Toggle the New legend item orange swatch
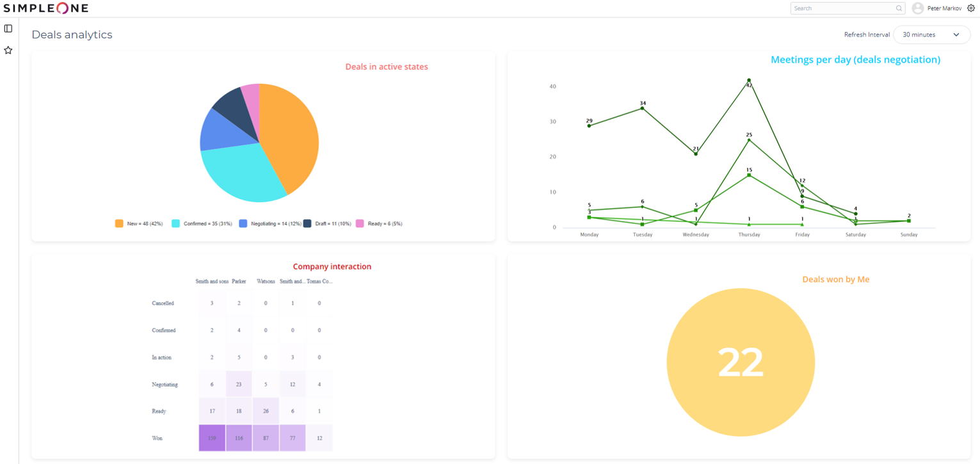980x464 pixels. pos(119,224)
